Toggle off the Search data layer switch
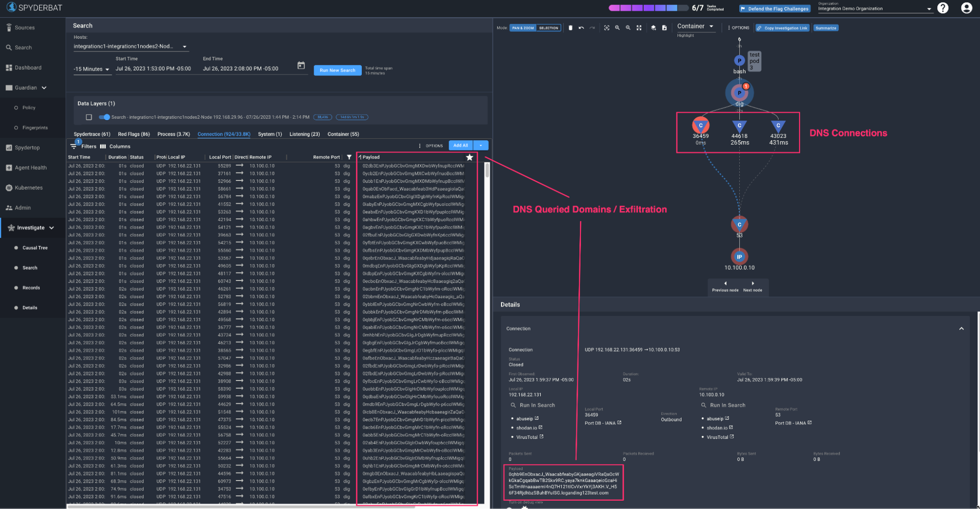This screenshot has height=509, width=980. pos(104,117)
